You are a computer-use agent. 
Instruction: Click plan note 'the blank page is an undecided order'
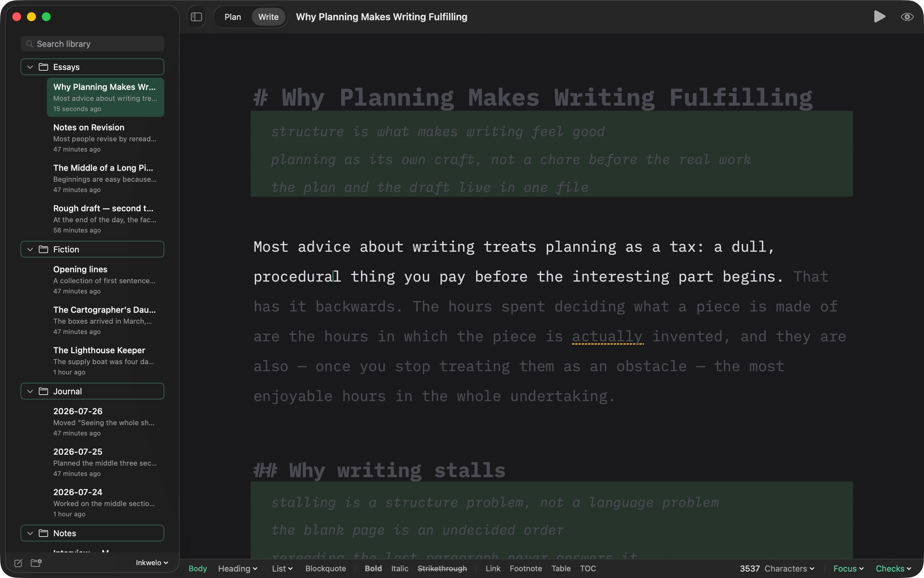(418, 530)
